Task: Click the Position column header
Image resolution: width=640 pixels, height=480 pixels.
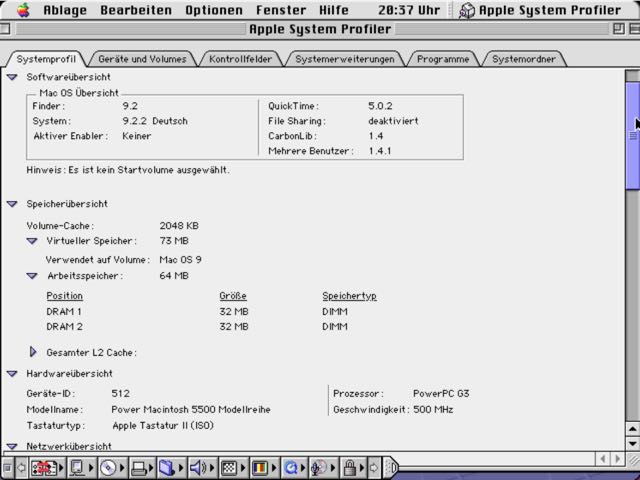Action: pos(64,296)
